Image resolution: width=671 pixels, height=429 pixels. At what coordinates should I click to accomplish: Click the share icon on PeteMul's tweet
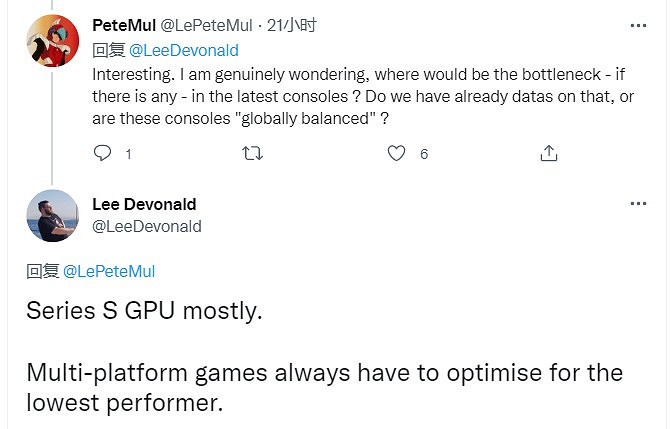click(548, 153)
